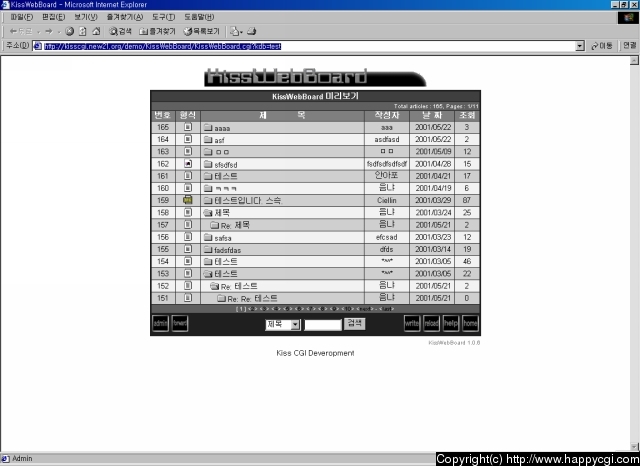Click the open folder icon beside 제목 in row 158

pos(208,213)
